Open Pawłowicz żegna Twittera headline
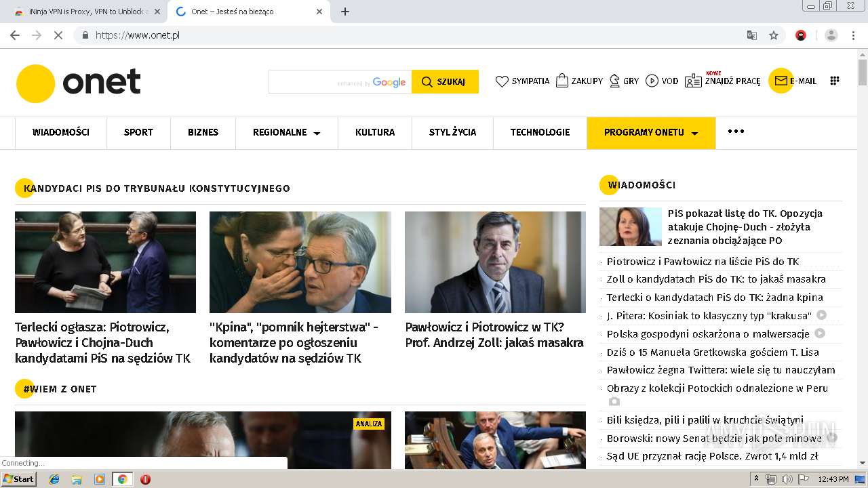The height and width of the screenshot is (488, 868). (x=721, y=370)
